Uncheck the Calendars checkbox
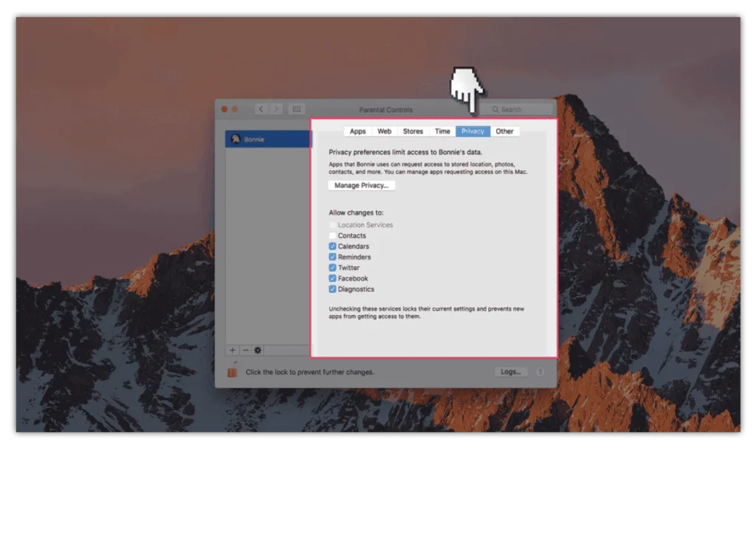This screenshot has height=540, width=756. [333, 246]
